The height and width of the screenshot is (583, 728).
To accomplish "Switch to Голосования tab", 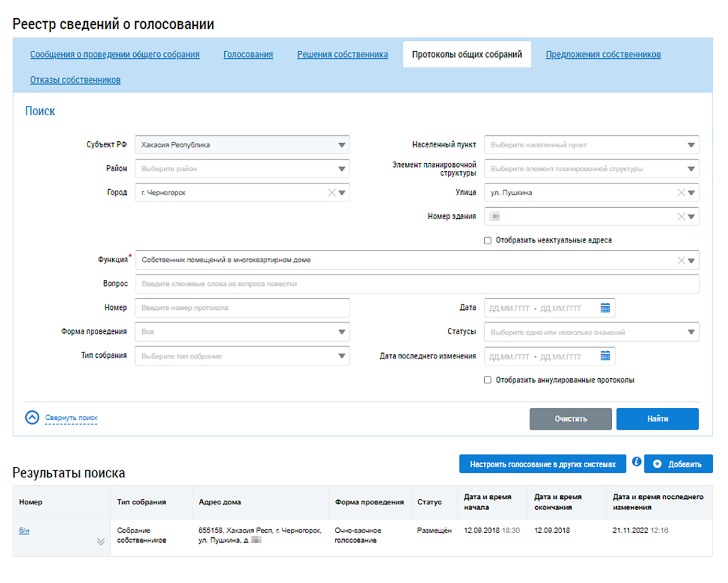I will tap(248, 55).
